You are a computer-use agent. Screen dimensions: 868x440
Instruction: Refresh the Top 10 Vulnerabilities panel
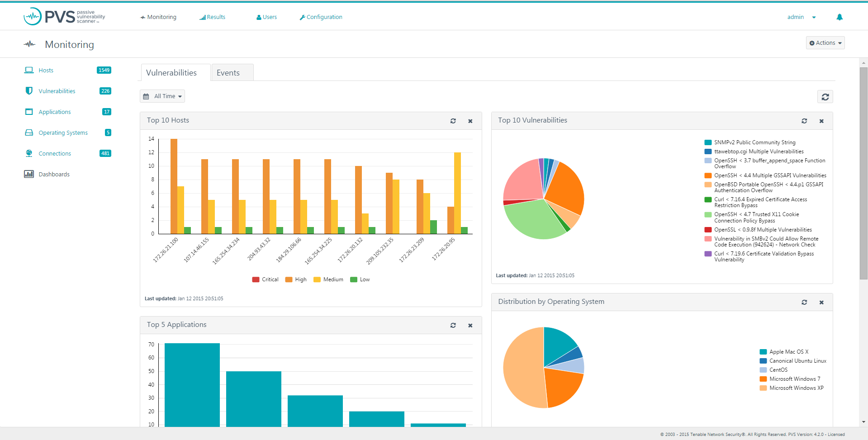[804, 121]
